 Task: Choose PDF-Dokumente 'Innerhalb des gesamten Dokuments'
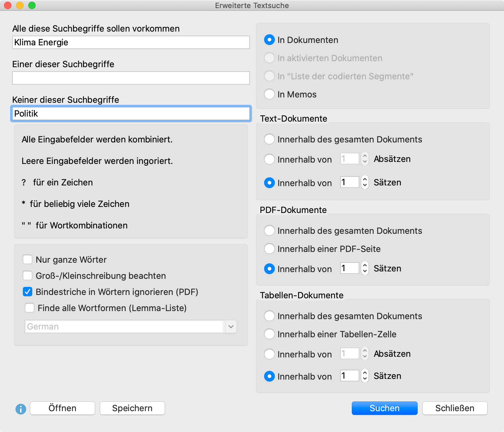point(269,231)
